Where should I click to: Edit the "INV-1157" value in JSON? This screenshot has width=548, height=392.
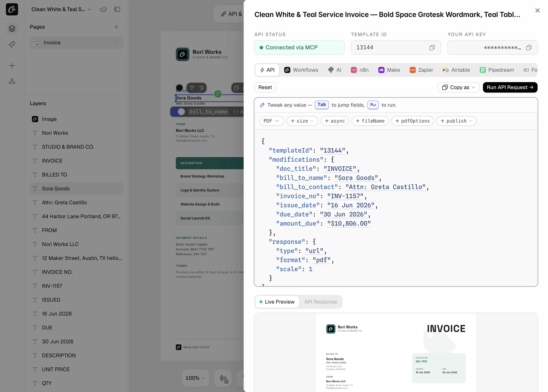point(345,196)
